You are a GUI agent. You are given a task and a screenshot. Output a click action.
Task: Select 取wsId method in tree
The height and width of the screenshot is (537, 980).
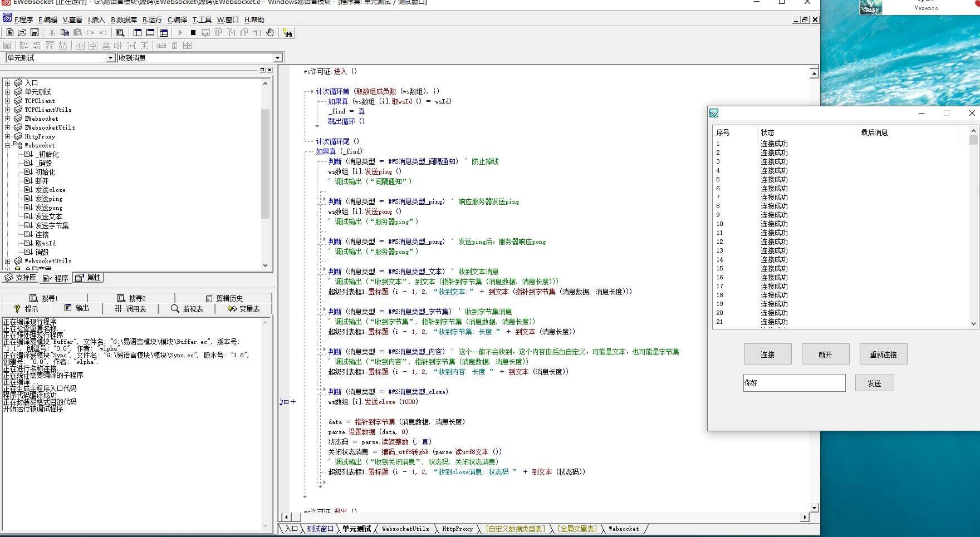[46, 243]
